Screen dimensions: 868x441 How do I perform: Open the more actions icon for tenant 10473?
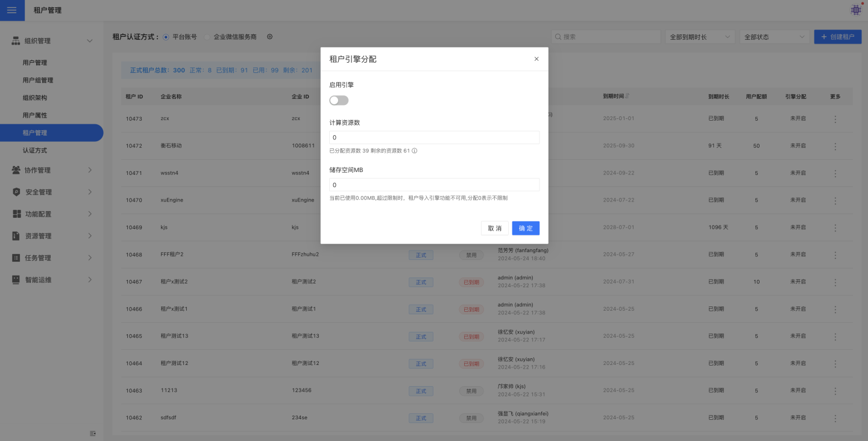(835, 119)
